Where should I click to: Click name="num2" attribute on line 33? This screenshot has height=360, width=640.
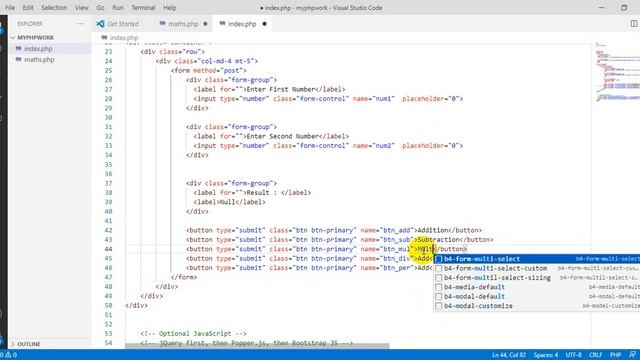373,146
